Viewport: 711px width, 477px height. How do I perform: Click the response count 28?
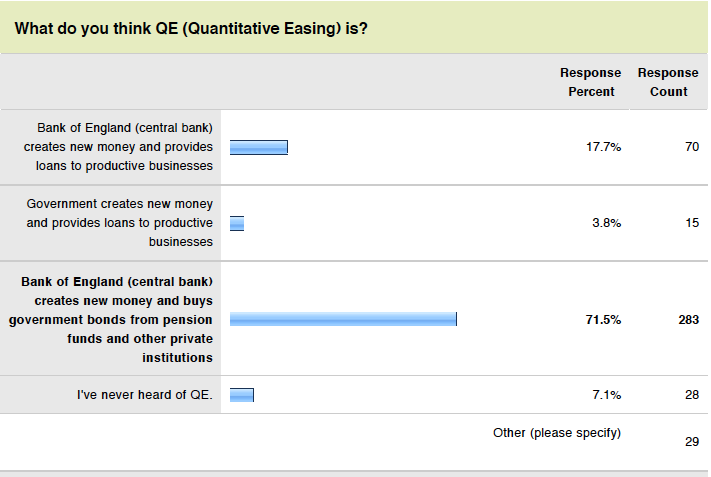coord(692,395)
